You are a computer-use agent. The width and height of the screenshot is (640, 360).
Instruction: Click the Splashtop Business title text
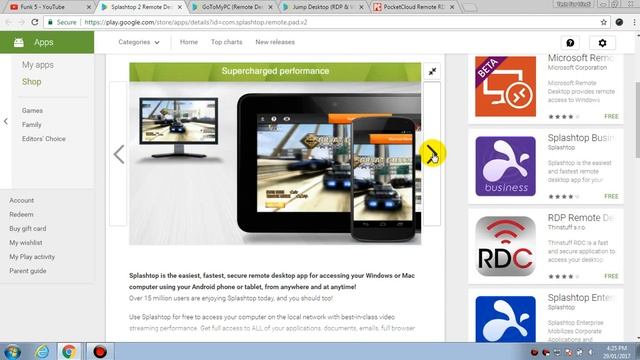[581, 138]
